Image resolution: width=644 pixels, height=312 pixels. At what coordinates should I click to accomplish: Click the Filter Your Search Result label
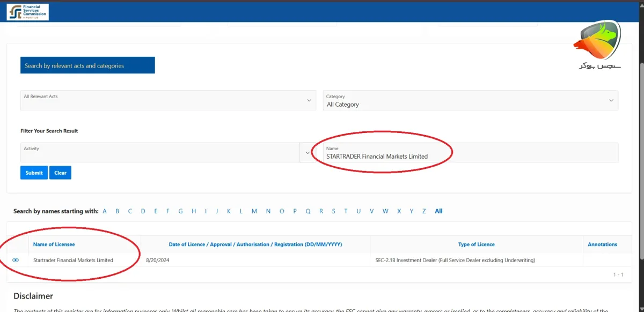[x=49, y=131]
